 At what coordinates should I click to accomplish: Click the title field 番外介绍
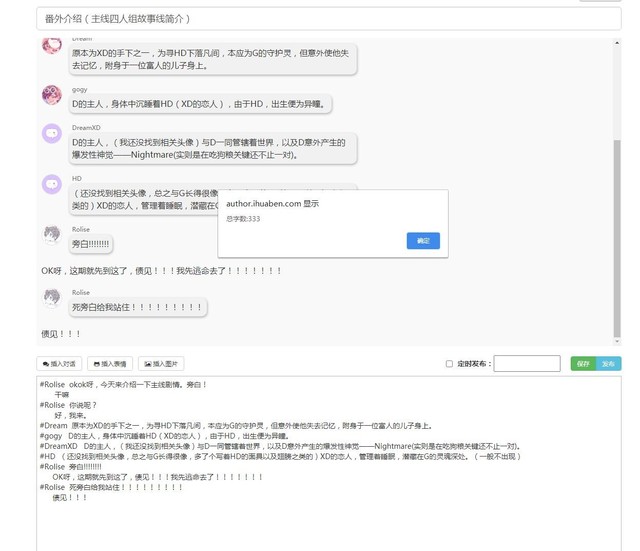pyautogui.click(x=320, y=18)
